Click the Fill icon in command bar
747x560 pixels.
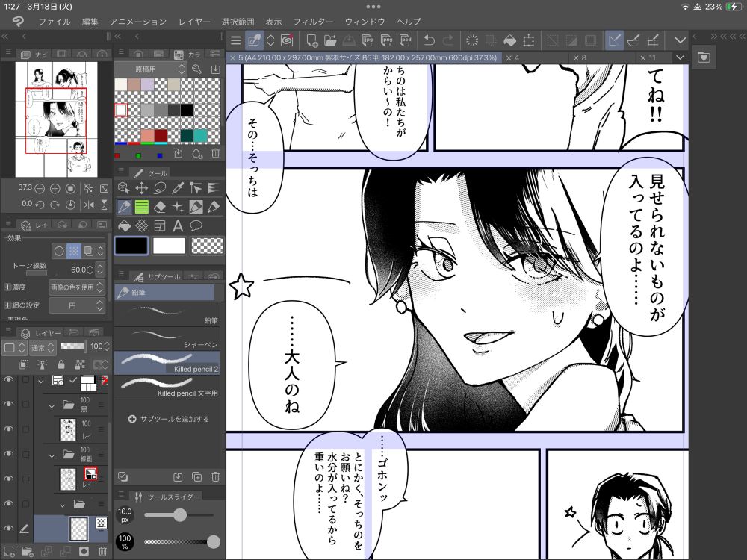pyautogui.click(x=509, y=40)
